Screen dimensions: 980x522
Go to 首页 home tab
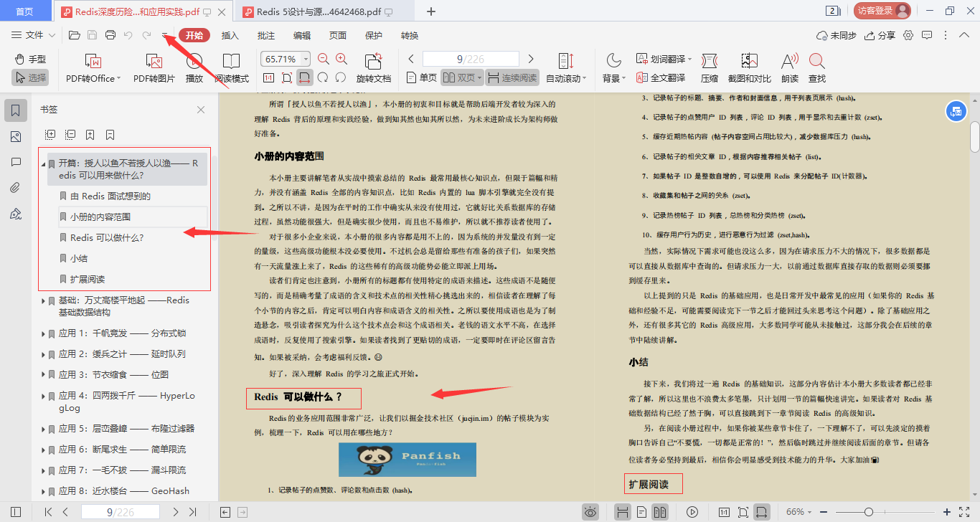coord(24,11)
